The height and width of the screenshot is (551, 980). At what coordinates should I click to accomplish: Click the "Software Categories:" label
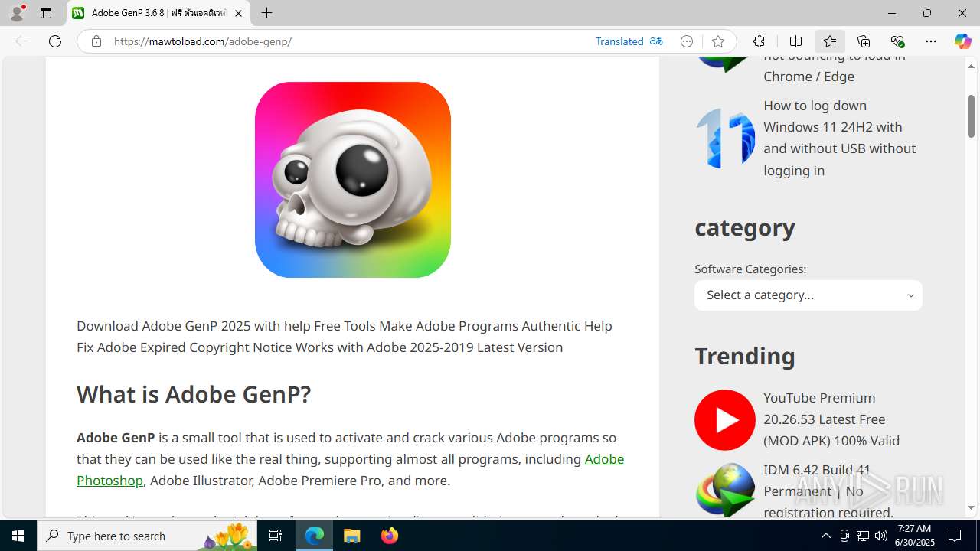[750, 269]
